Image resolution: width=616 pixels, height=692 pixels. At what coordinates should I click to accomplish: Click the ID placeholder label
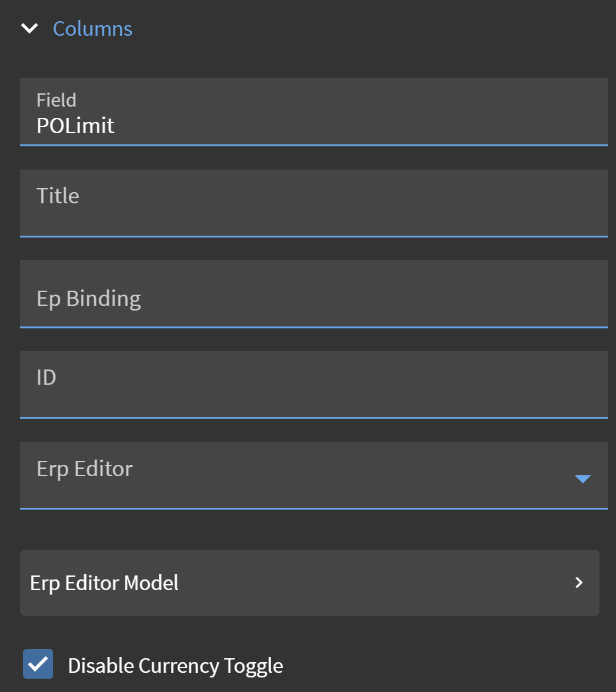[46, 377]
